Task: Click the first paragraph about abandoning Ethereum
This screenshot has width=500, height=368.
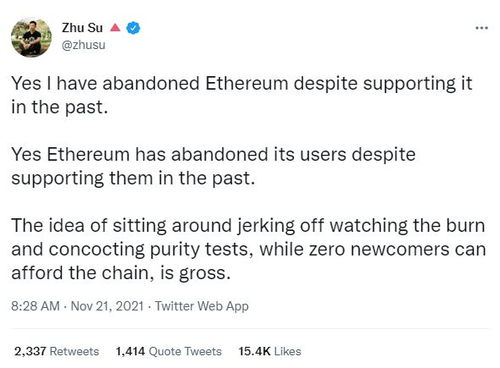Action: 242,95
